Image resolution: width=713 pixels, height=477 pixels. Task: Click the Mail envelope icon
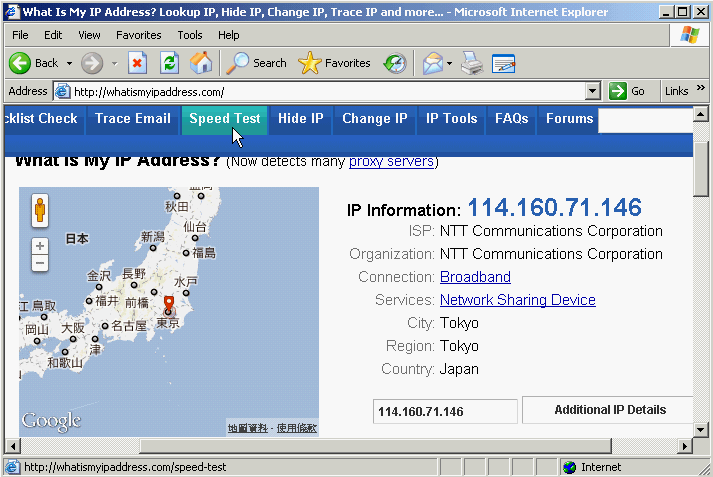coord(432,63)
